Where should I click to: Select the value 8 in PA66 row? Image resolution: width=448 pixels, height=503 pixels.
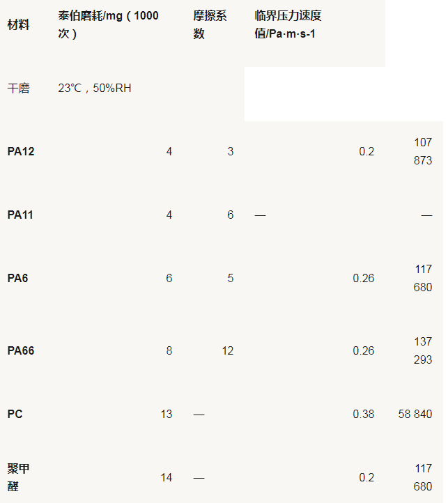click(169, 350)
